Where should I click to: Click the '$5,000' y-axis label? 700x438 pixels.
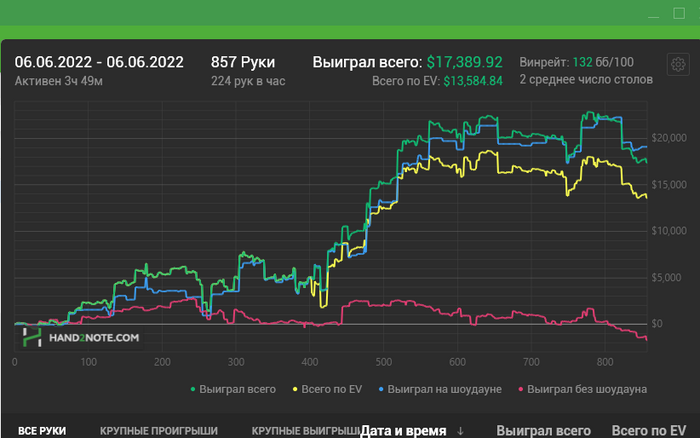tap(666, 278)
